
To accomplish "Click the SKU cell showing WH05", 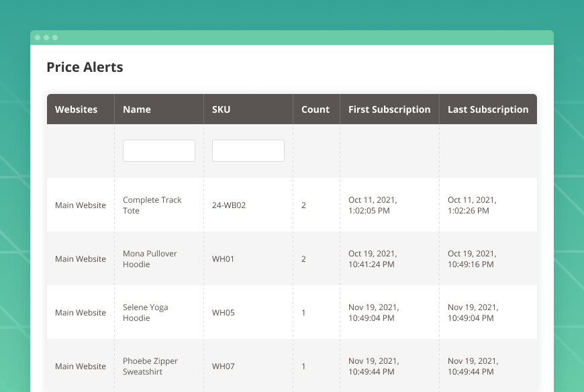I will click(x=223, y=312).
